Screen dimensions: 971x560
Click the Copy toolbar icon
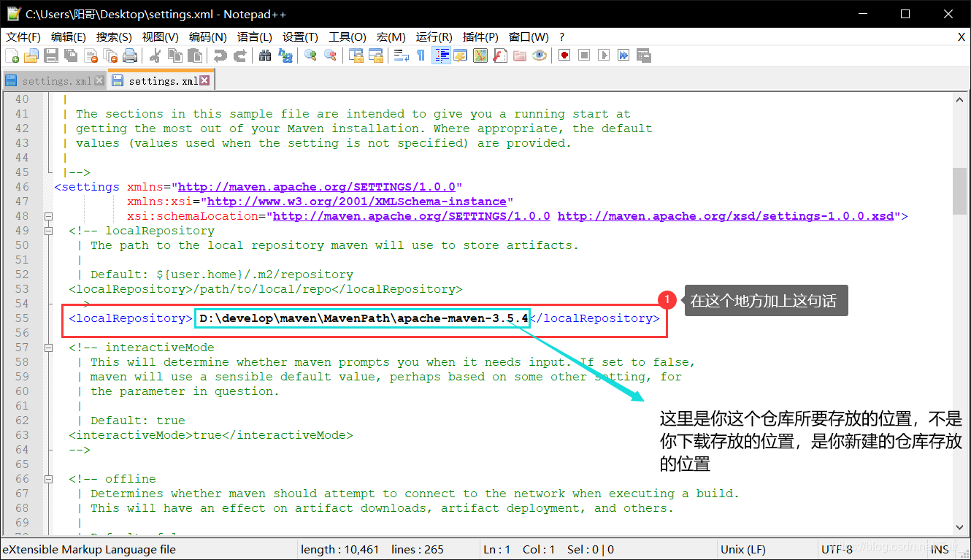click(174, 55)
